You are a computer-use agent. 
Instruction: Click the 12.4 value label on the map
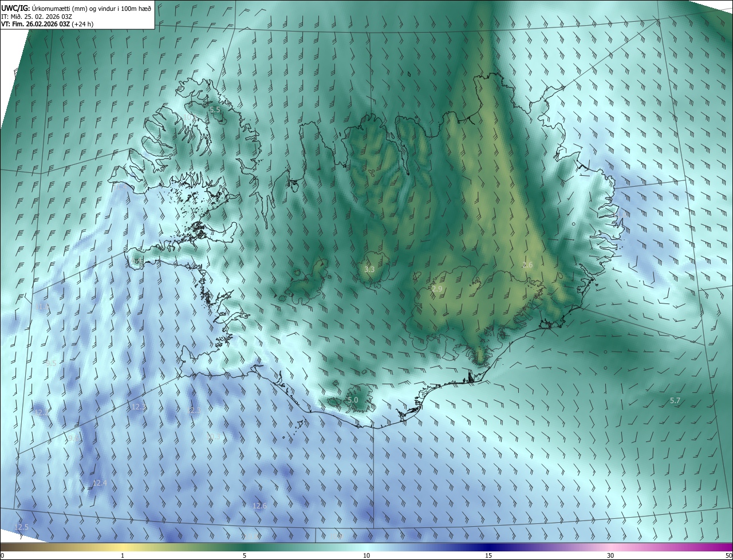[x=100, y=483]
